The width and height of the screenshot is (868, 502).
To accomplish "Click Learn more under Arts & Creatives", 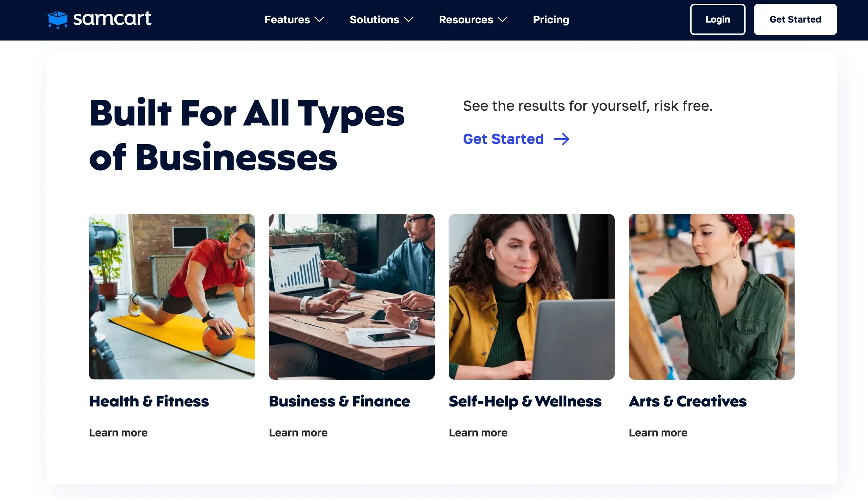I will (658, 433).
